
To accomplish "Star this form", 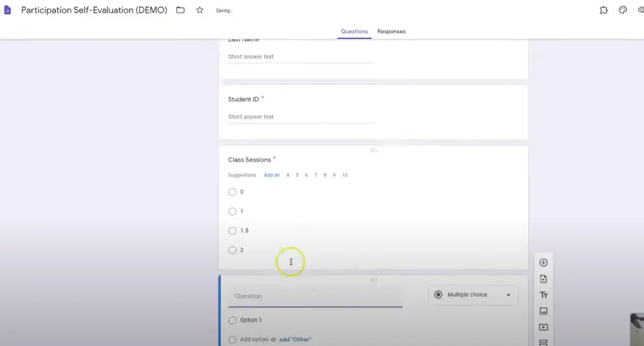I will coord(200,10).
